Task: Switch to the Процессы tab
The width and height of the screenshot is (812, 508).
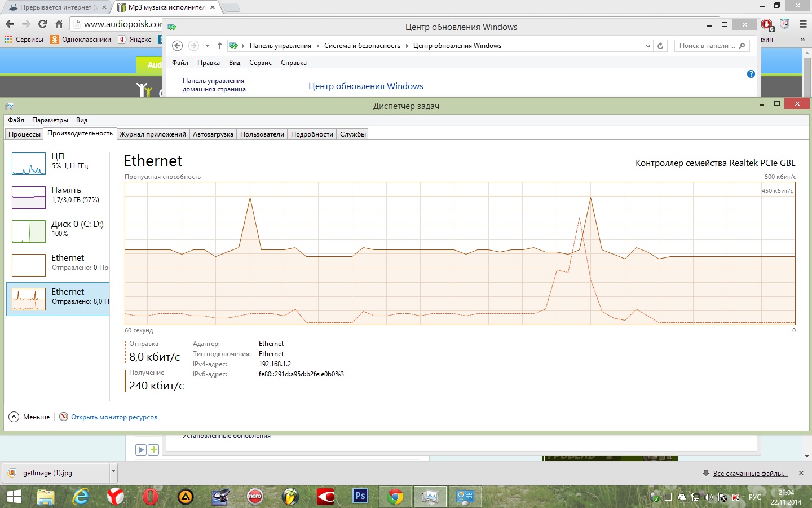Action: [x=24, y=134]
